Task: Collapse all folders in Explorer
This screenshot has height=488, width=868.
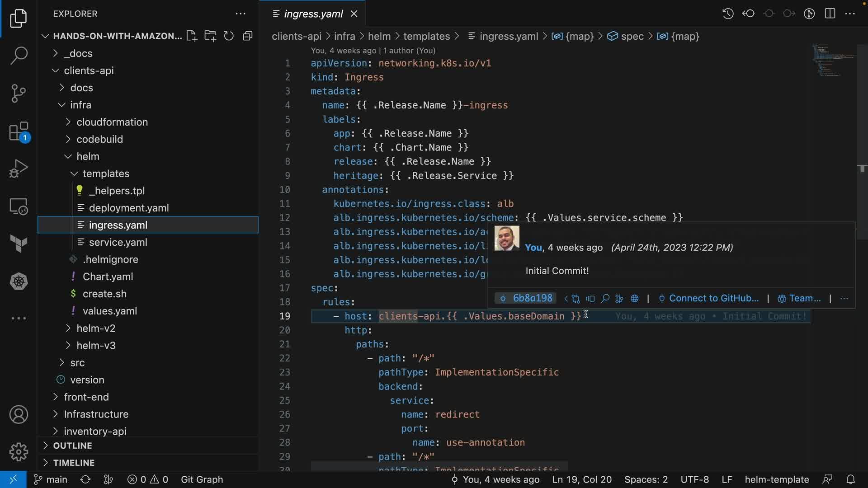Action: (x=247, y=36)
